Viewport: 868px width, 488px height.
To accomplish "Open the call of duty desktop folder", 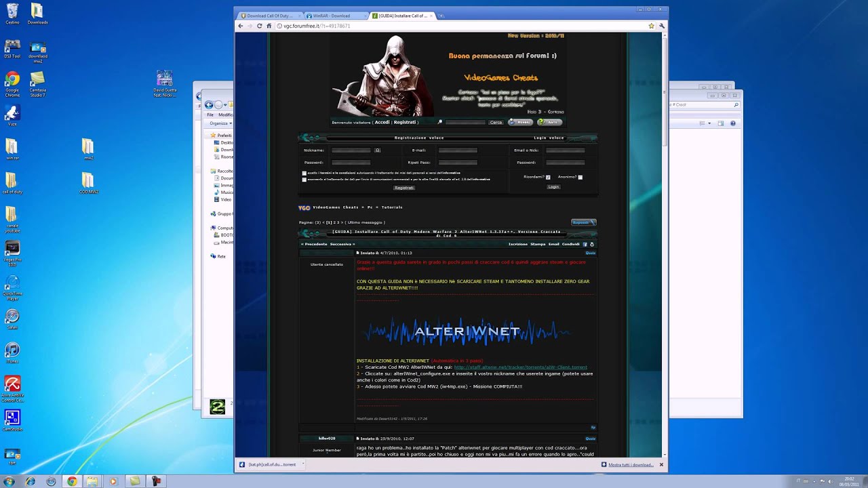I will [12, 183].
